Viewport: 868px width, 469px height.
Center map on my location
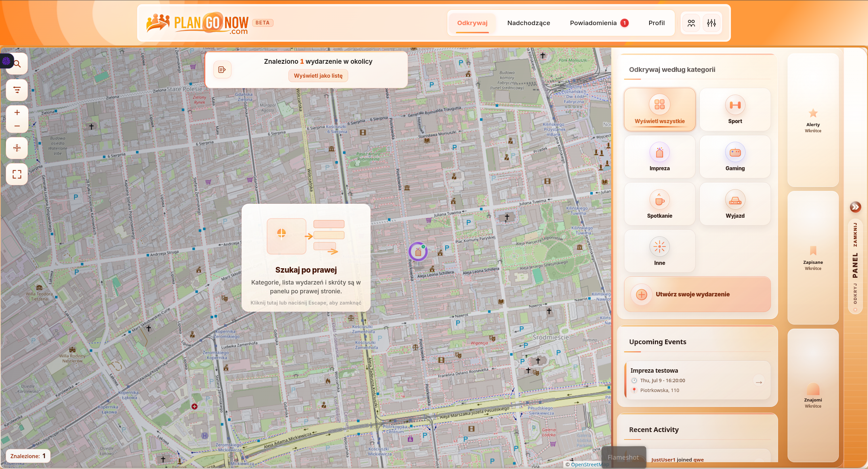point(17,148)
